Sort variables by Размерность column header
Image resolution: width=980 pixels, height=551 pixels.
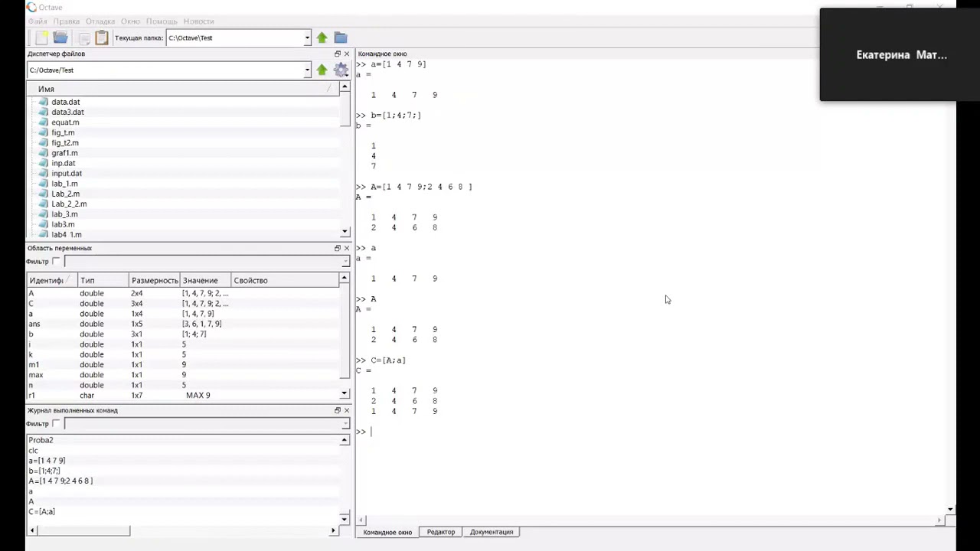(x=154, y=280)
